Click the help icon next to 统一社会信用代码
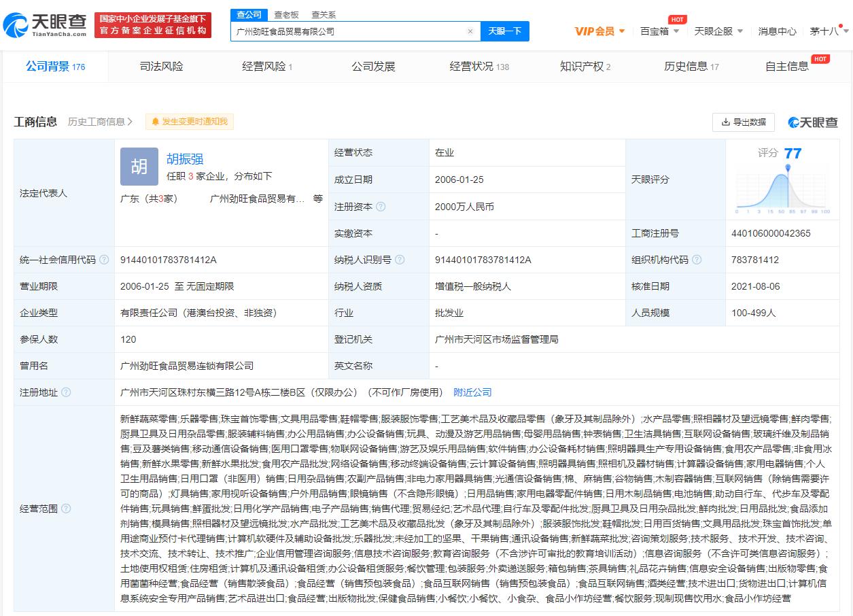Screen dimensions: 853x616 click(103, 260)
